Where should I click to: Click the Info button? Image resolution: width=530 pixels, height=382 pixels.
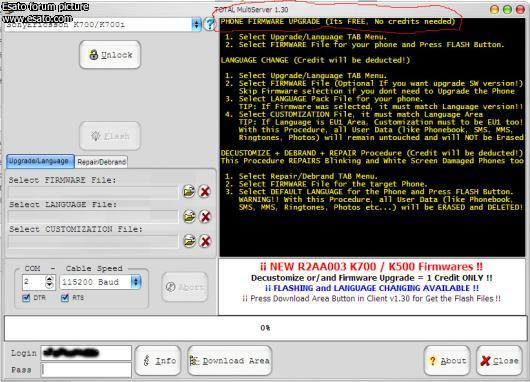click(158, 361)
